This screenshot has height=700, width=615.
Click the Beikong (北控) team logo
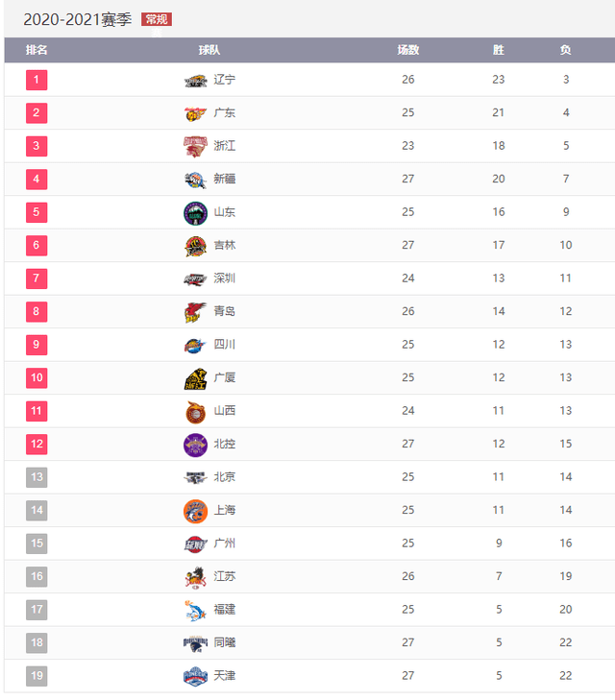point(195,445)
